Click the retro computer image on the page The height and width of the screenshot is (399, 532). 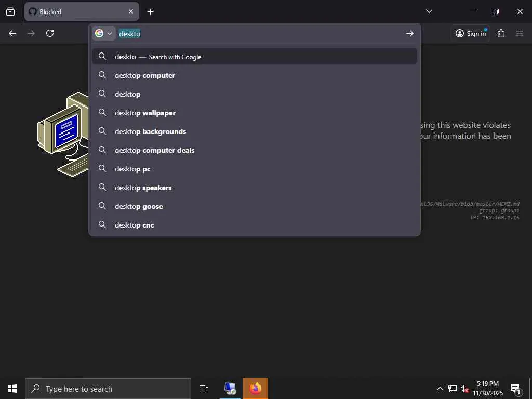(63, 135)
